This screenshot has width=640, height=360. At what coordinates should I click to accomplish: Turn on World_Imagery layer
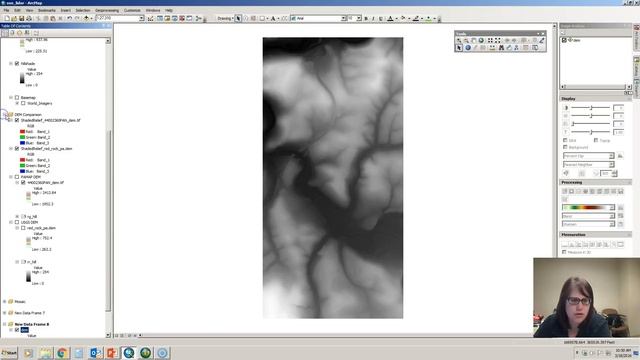[x=23, y=103]
